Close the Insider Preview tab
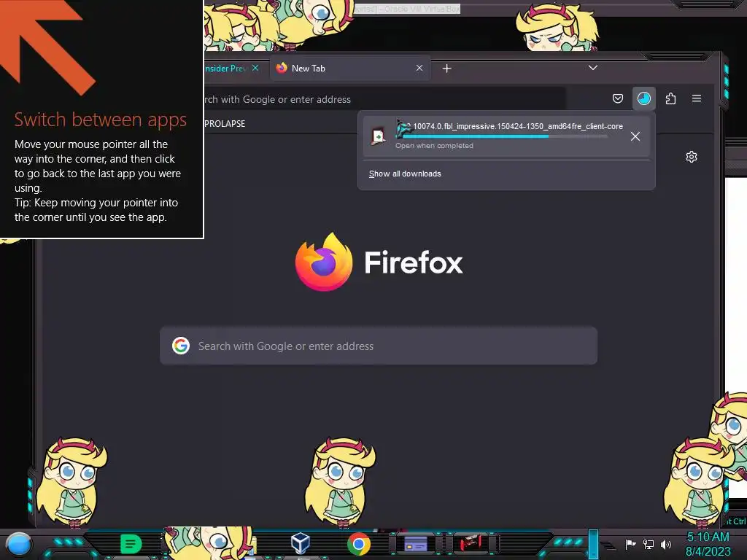 tap(255, 68)
